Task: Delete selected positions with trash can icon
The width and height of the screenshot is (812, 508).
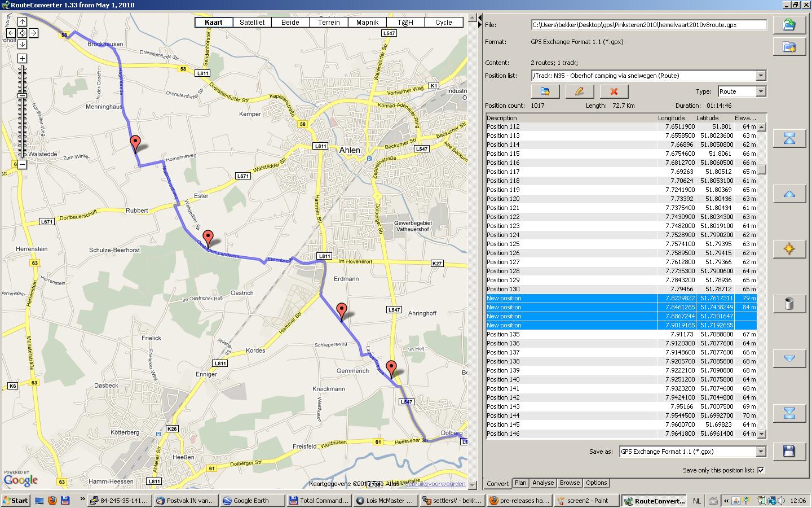Action: (x=789, y=304)
